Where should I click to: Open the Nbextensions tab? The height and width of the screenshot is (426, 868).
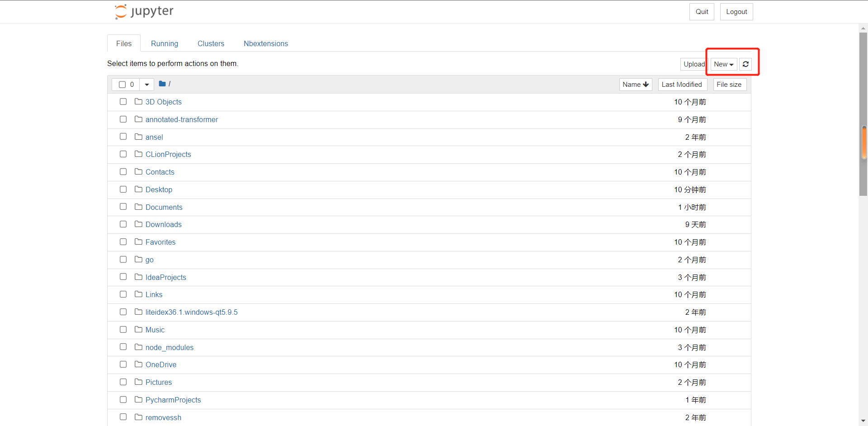pos(266,43)
